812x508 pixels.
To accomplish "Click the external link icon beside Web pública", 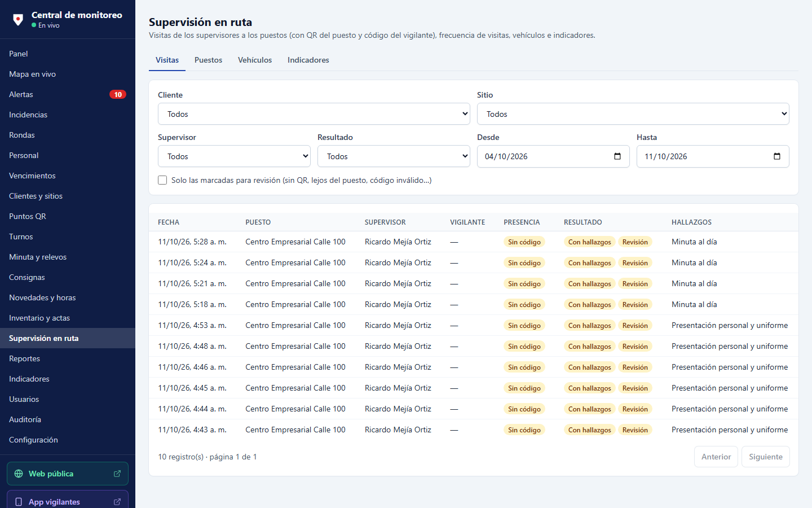I will (117, 474).
